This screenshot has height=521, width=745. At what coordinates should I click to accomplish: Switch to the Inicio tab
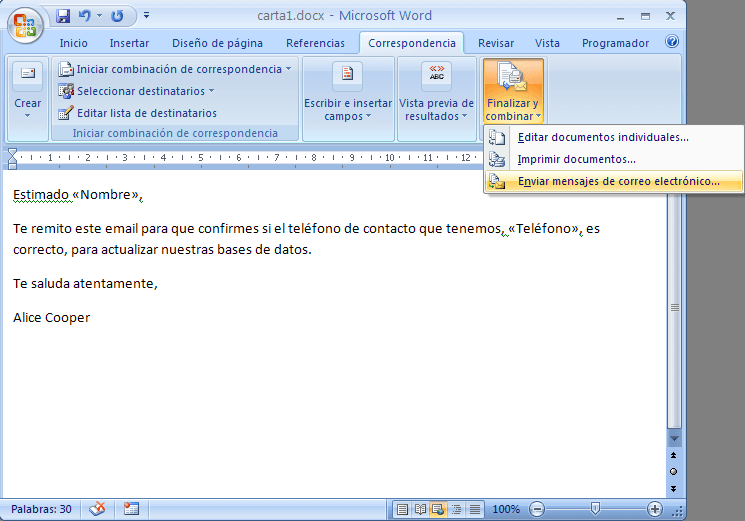click(x=74, y=43)
